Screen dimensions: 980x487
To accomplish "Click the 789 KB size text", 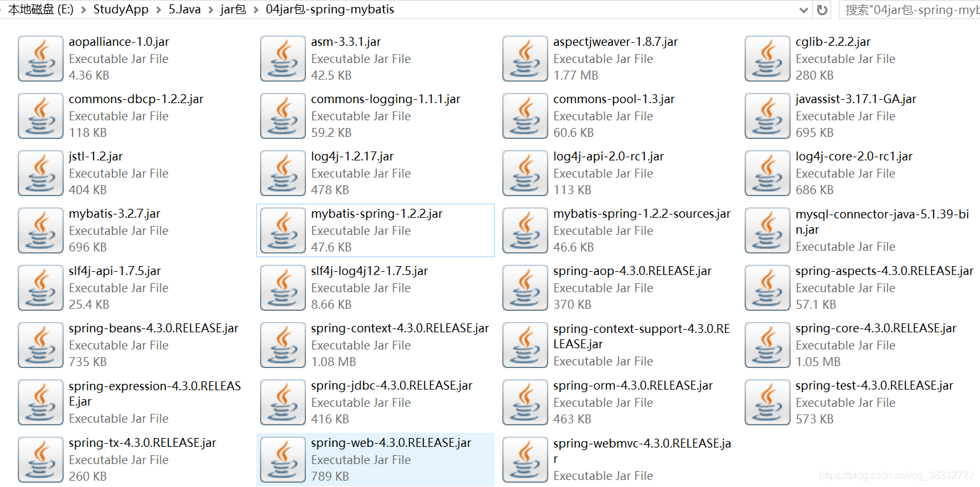I will 330,476.
